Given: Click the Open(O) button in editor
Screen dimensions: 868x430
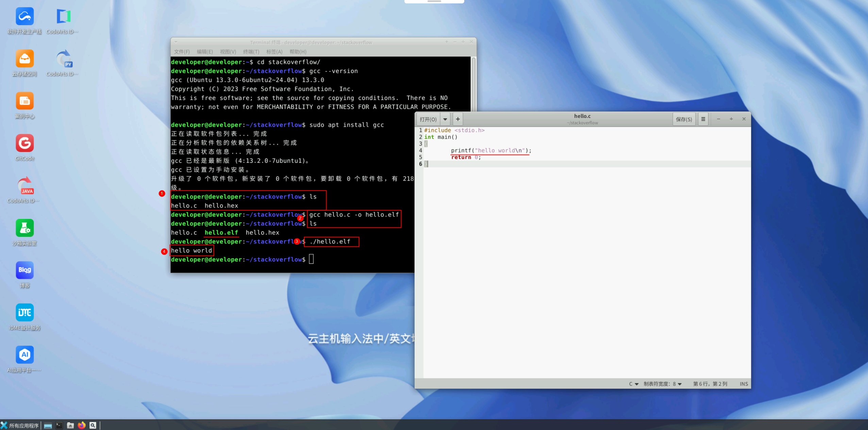Looking at the screenshot, I should click(428, 119).
